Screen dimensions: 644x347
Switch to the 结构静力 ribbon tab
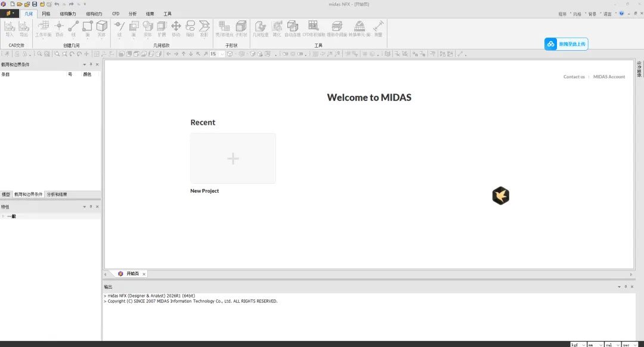(68, 14)
